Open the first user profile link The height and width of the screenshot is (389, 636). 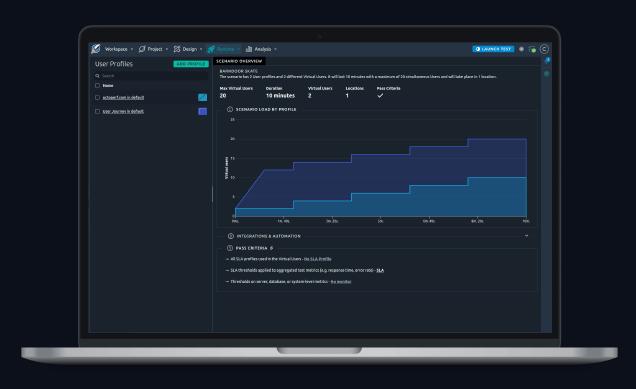tap(123, 97)
